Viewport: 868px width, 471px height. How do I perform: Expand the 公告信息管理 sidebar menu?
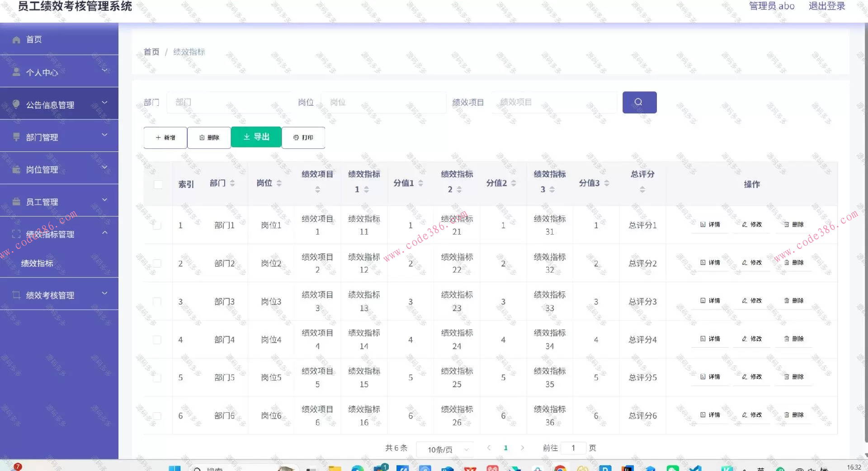(59, 104)
